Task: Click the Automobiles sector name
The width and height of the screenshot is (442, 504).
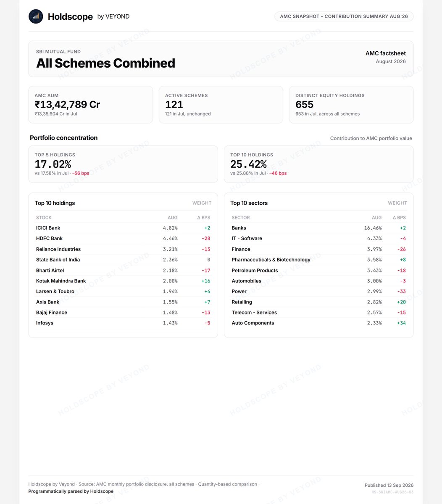Action: 246,281
